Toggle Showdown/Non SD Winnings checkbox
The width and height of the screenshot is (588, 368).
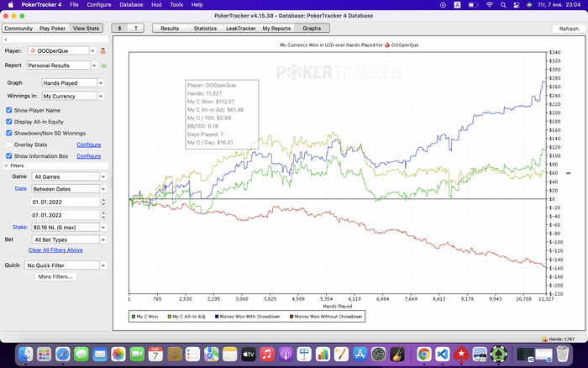coord(9,134)
